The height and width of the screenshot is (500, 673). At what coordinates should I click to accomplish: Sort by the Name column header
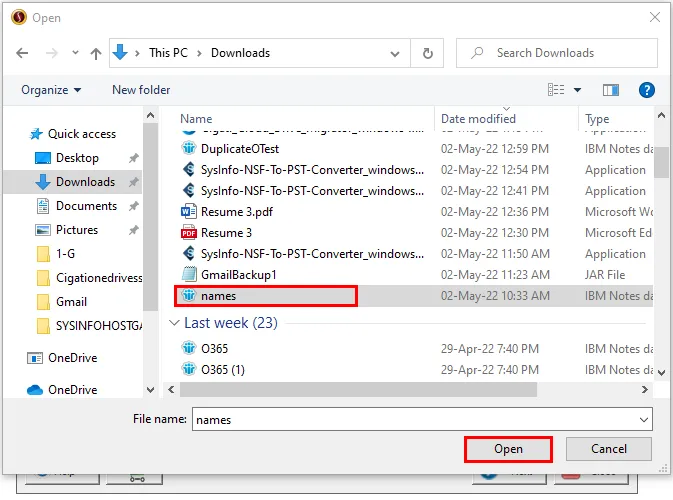[x=196, y=119]
